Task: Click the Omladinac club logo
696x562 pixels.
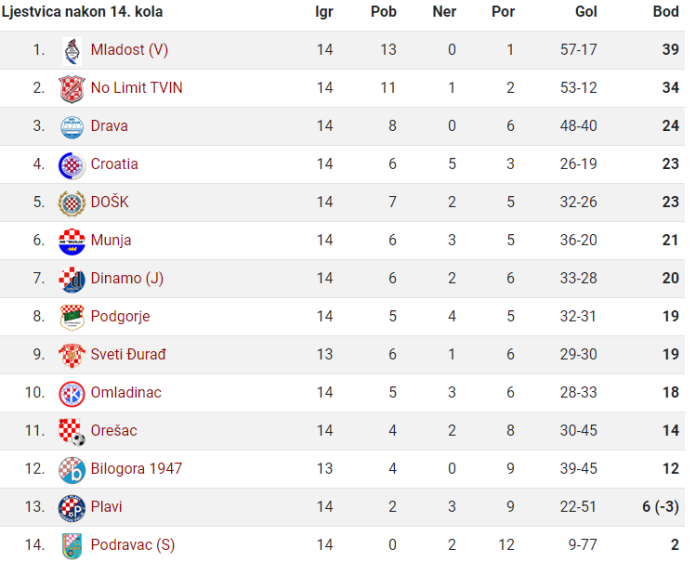Action: coord(72,394)
